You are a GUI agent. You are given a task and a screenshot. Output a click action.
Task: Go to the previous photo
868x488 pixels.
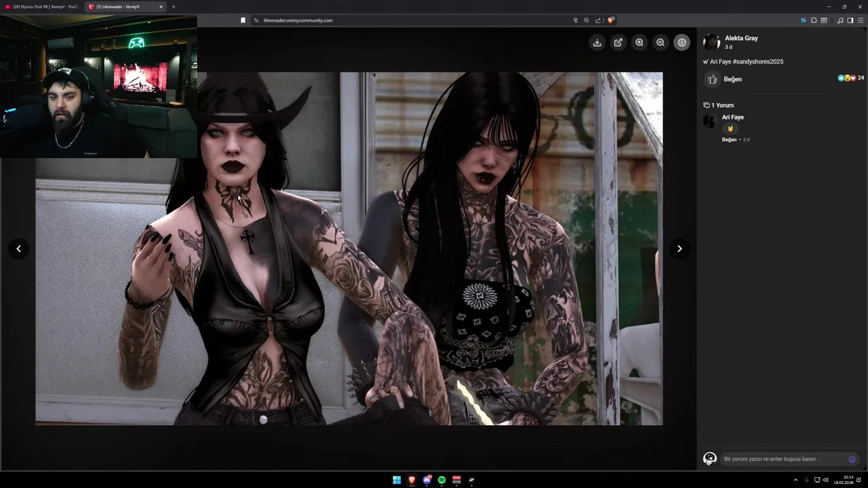[x=18, y=249]
